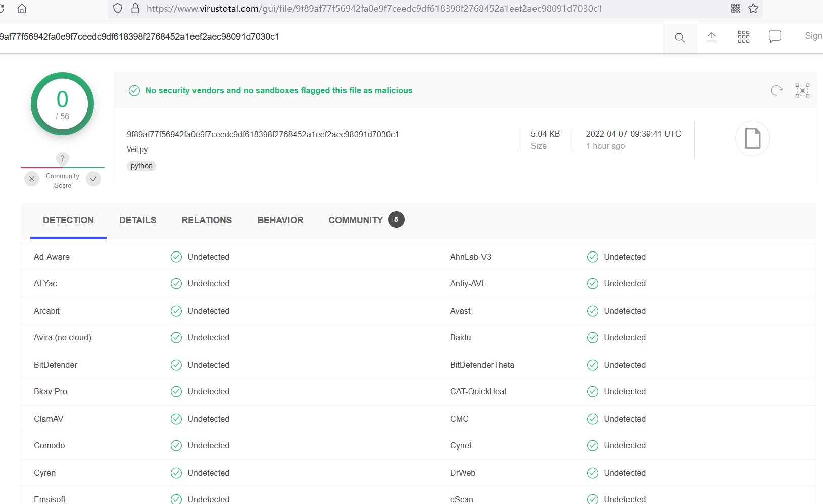The width and height of the screenshot is (823, 504).
Task: Open the comments speech bubble icon
Action: coord(775,37)
